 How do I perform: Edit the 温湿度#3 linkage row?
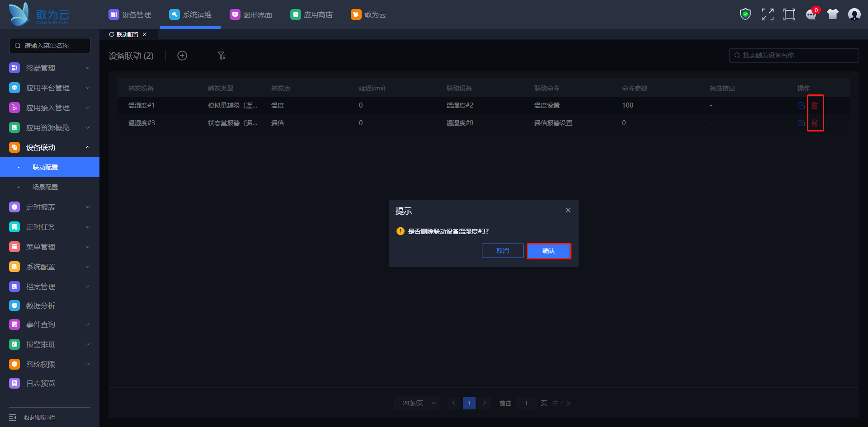(x=802, y=123)
